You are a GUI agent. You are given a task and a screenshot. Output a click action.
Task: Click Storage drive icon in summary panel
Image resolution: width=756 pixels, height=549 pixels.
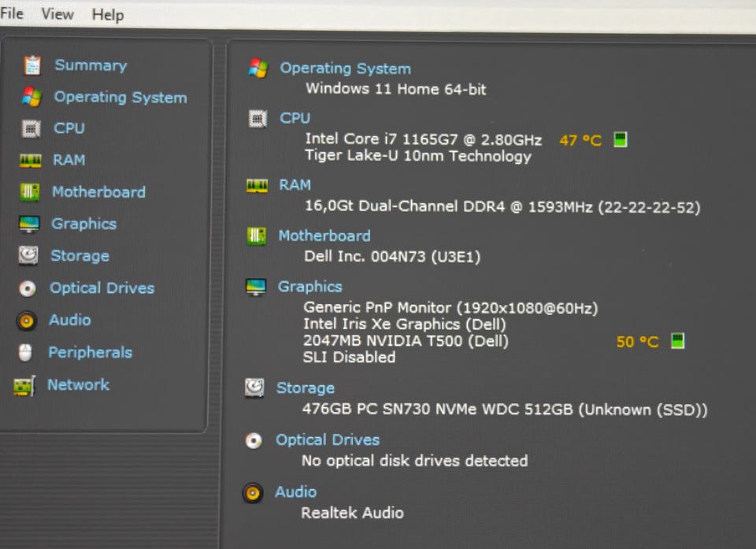254,388
